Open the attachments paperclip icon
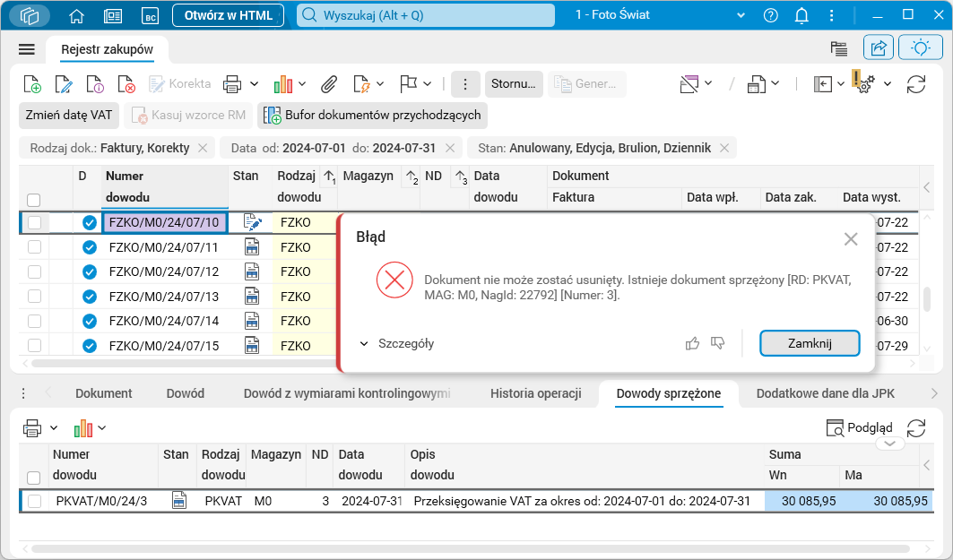 (x=329, y=84)
